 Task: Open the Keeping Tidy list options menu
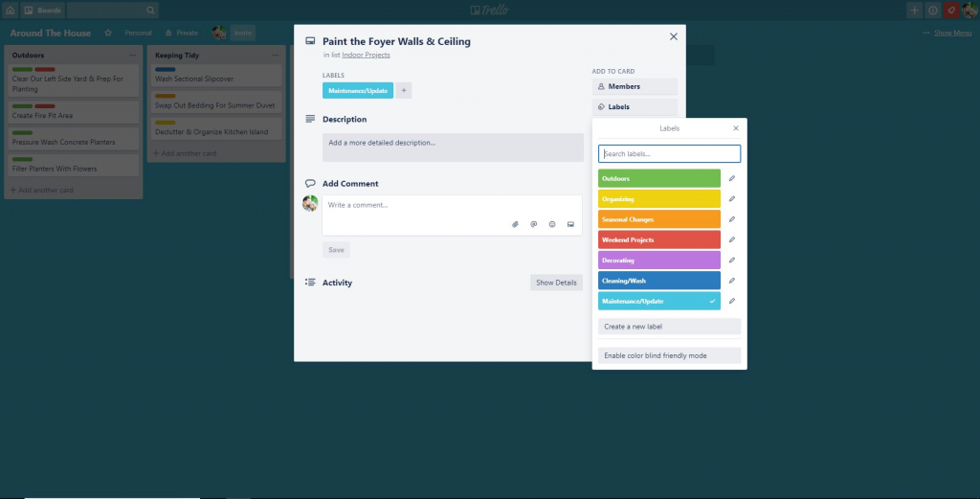pos(277,56)
